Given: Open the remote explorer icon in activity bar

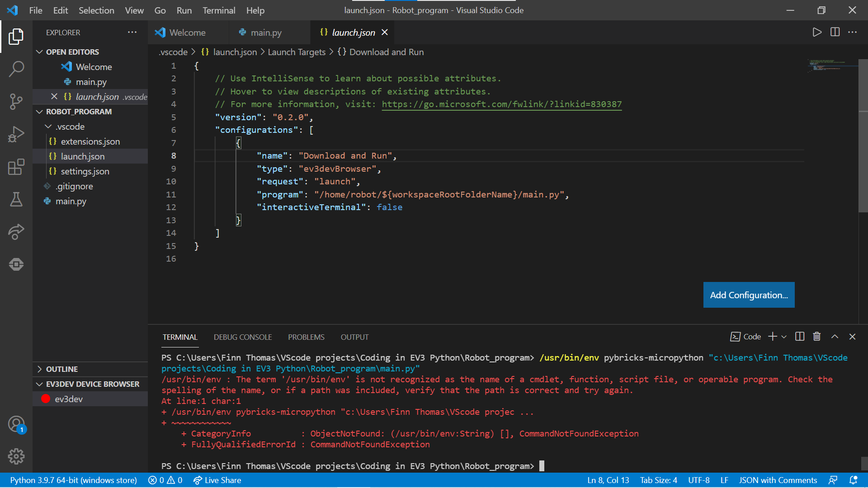Looking at the screenshot, I should click(x=16, y=264).
